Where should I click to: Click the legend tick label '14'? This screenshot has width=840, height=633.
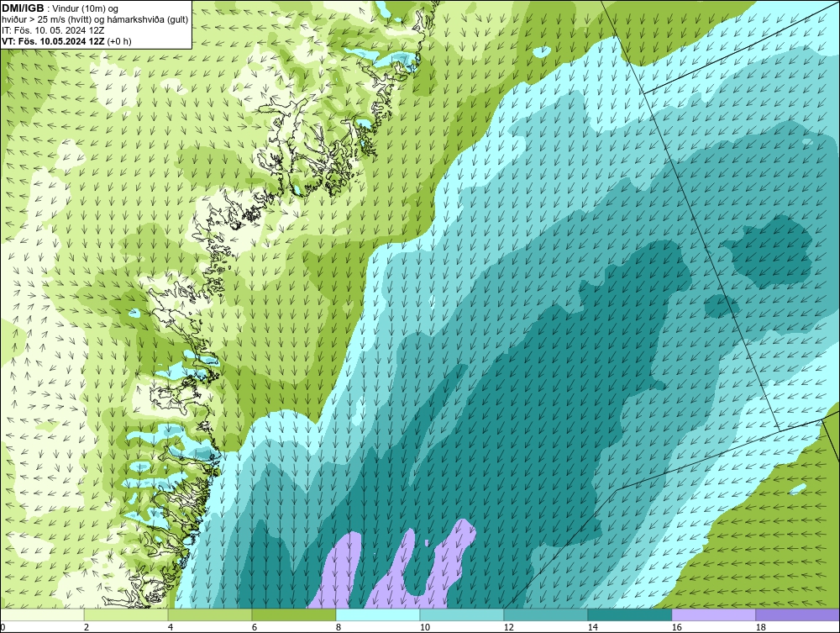tap(592, 627)
